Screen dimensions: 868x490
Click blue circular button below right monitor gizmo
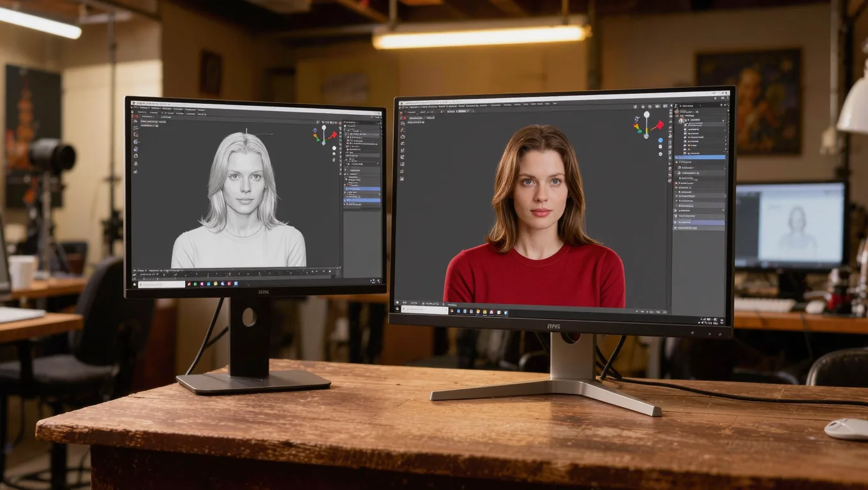click(x=660, y=140)
